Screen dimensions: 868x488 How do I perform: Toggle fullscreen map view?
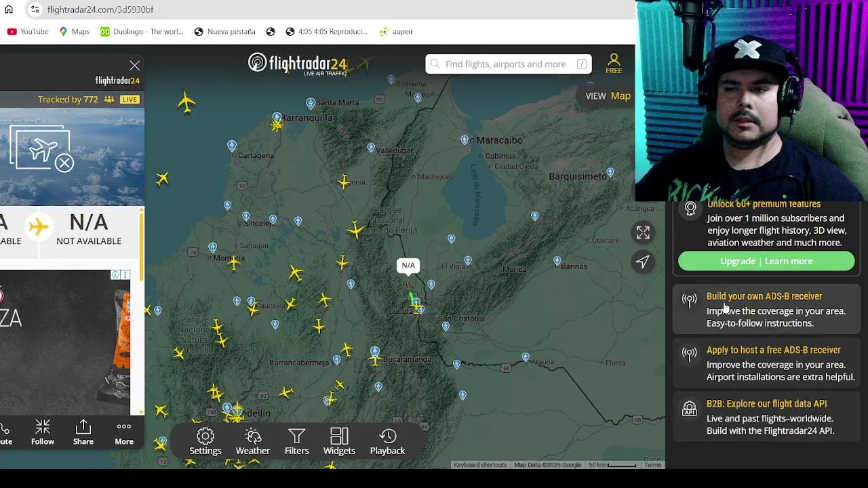(x=643, y=232)
